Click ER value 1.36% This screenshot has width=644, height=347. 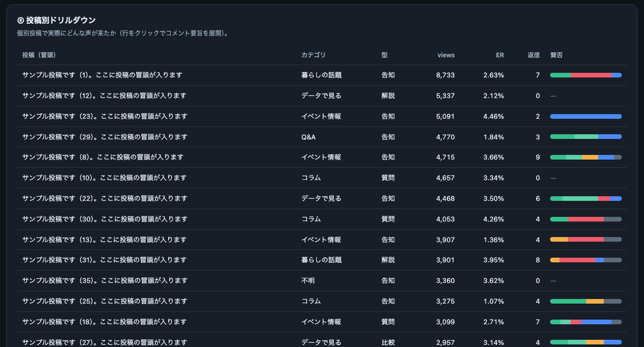click(x=494, y=240)
